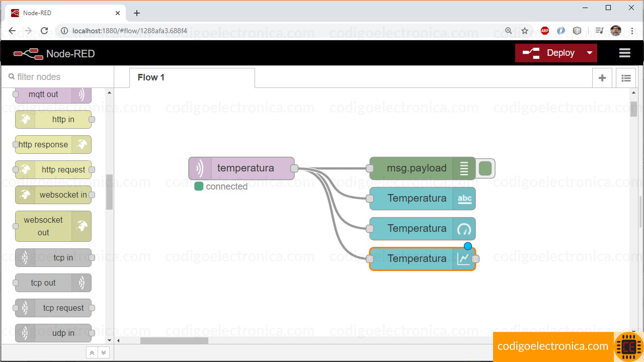
Task: Click the chart node output port
Action: (475, 259)
